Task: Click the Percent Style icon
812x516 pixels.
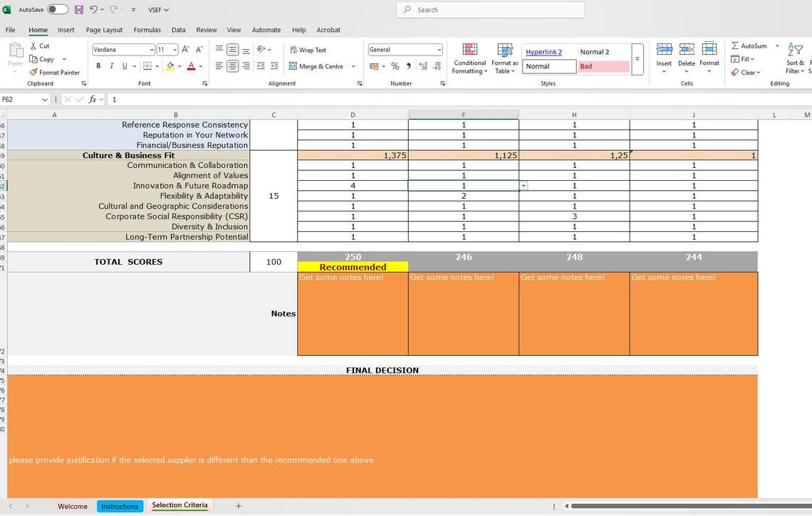Action: coord(395,66)
